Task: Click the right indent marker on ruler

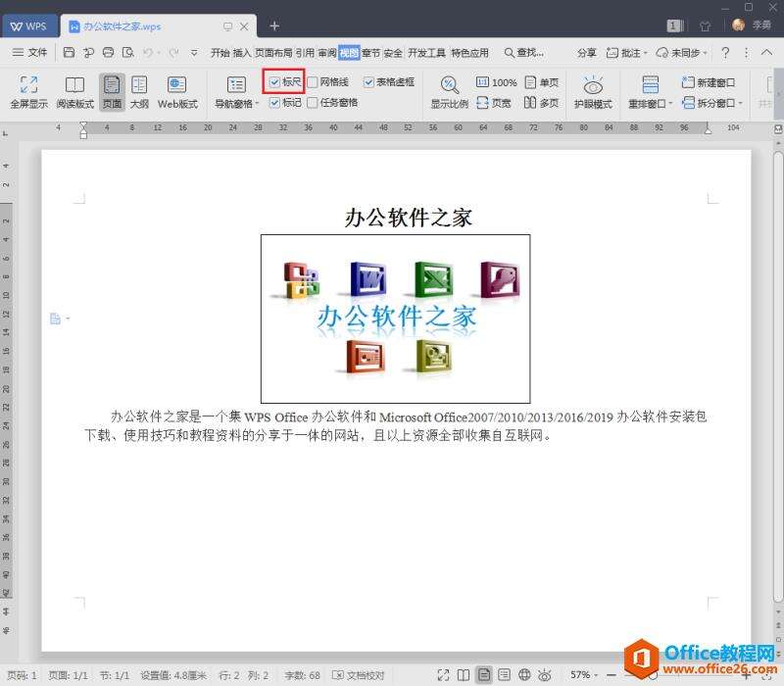Action: [x=708, y=129]
